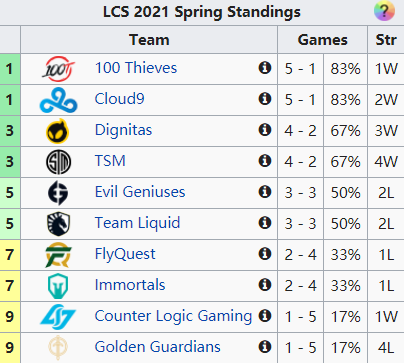Image resolution: width=404 pixels, height=363 pixels.
Task: Open the Counter Logic Gaming link
Action: coord(173,316)
